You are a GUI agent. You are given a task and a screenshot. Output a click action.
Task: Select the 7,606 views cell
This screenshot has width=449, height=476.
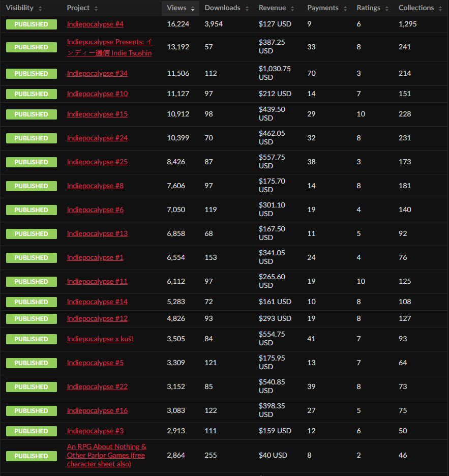176,186
